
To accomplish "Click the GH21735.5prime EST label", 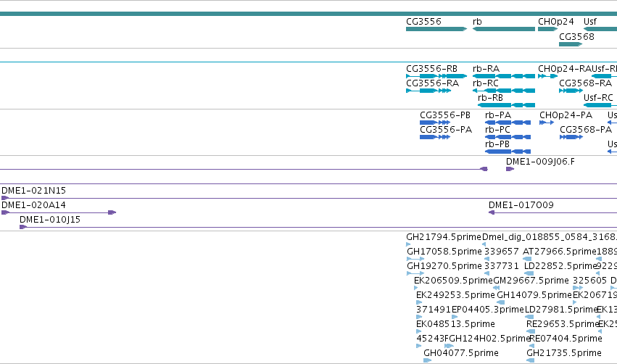I will [x=564, y=352].
